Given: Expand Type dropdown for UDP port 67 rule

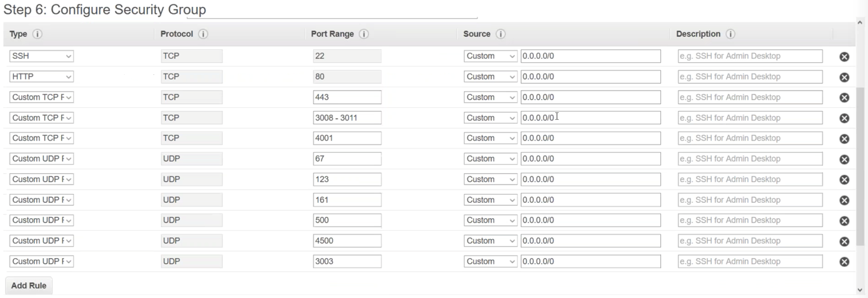Looking at the screenshot, I should (x=41, y=159).
